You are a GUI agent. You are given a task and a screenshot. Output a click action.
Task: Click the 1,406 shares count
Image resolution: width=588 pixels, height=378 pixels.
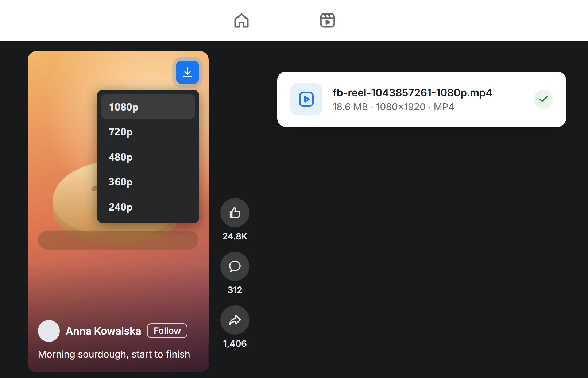(235, 343)
